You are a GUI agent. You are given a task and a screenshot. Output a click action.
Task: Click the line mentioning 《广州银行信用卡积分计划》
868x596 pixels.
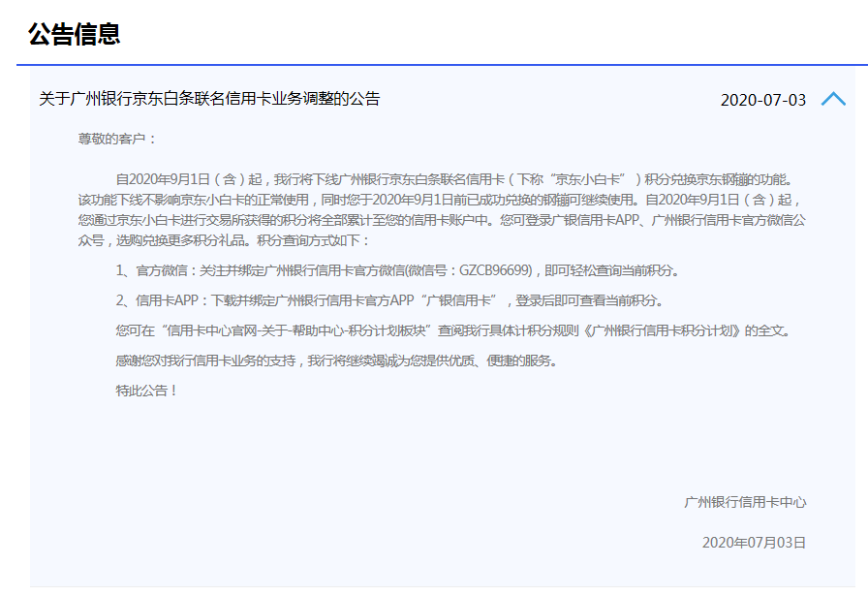tap(454, 330)
